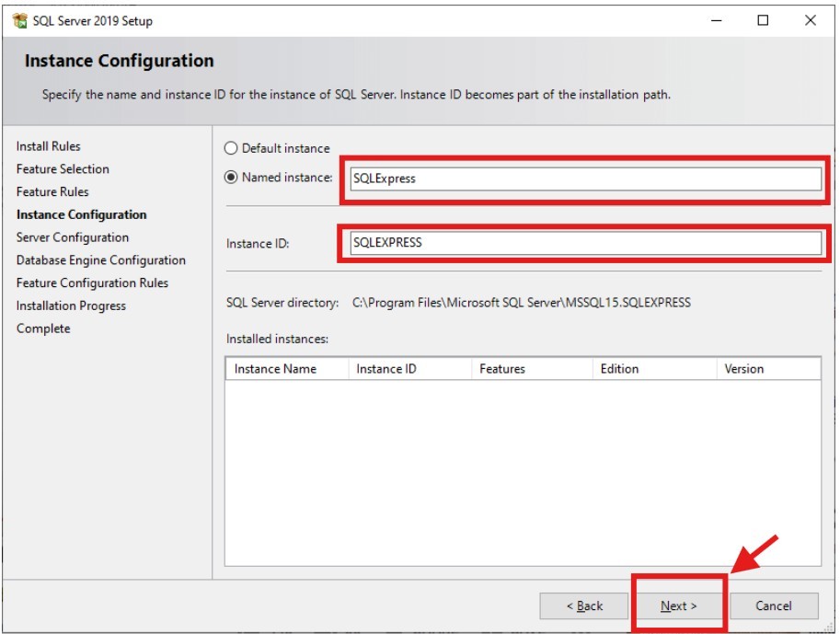Image resolution: width=840 pixels, height=634 pixels.
Task: Select Feature Configuration Rules step
Action: [92, 283]
